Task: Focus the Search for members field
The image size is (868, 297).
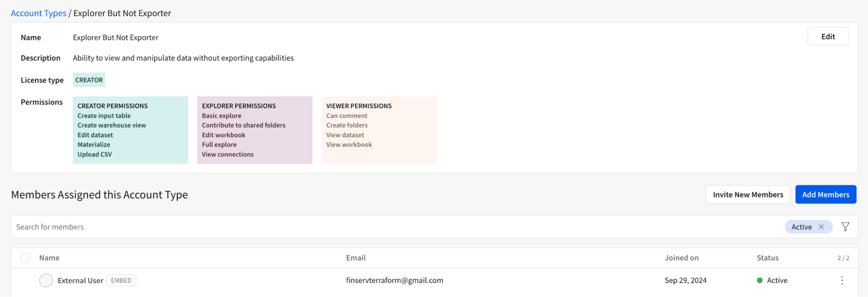Action: click(391, 227)
